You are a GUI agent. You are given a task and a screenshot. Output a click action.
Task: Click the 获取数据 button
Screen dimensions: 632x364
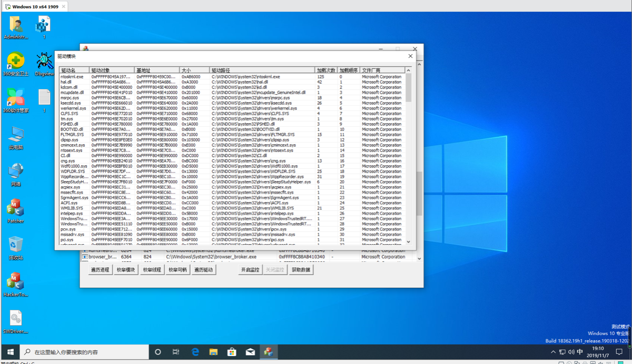coord(301,270)
